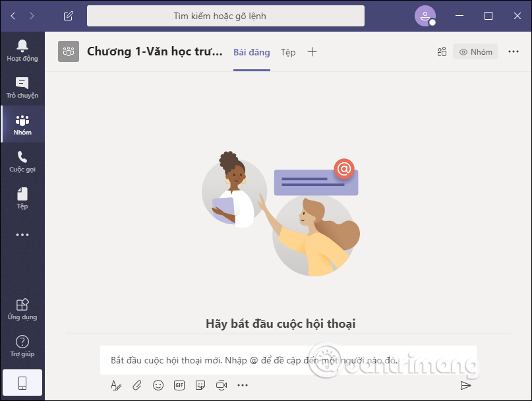Image resolution: width=532 pixels, height=401 pixels.
Task: Toggle channel visibility with the Nhóm eye button
Action: [475, 51]
